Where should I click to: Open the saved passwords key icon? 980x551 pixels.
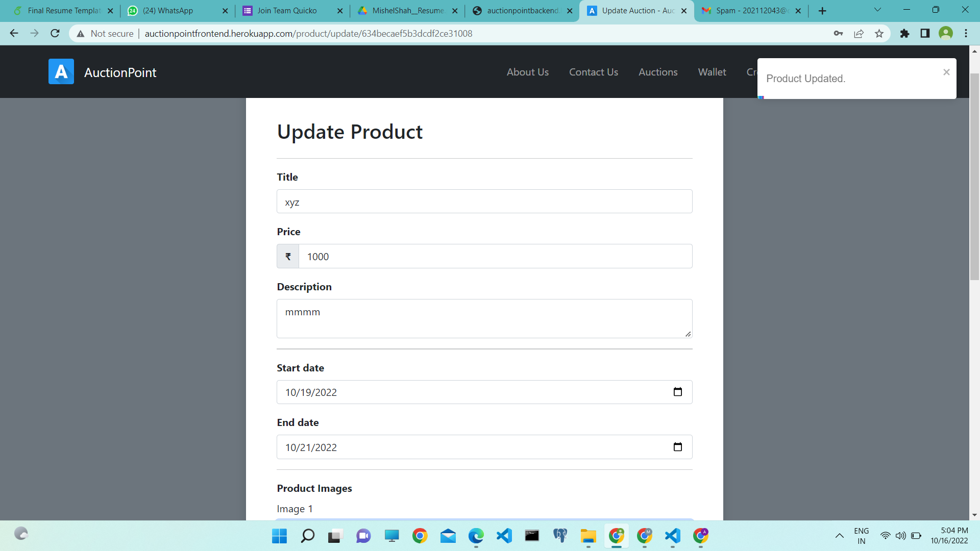coord(838,33)
